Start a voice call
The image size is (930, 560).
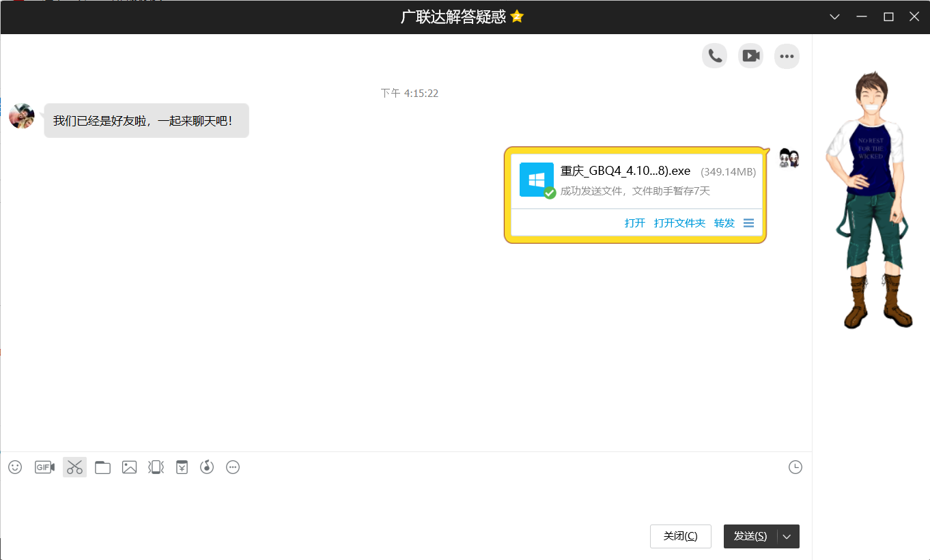click(714, 56)
